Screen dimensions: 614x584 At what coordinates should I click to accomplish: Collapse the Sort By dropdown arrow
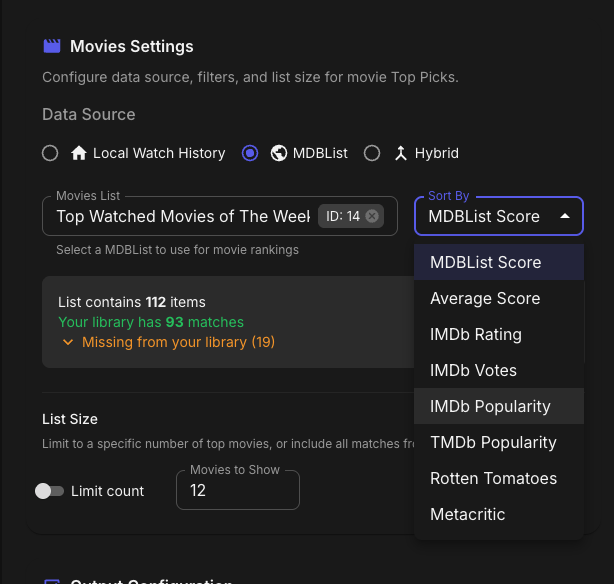[565, 216]
